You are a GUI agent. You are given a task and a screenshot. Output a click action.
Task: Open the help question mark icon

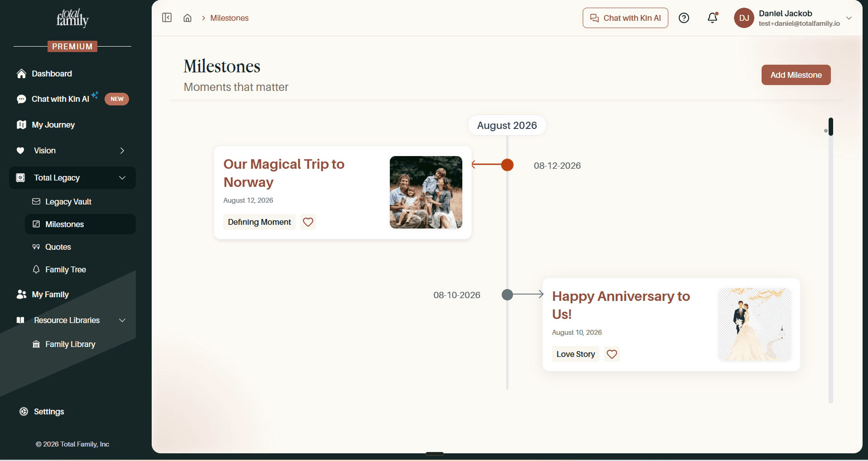pyautogui.click(x=684, y=18)
